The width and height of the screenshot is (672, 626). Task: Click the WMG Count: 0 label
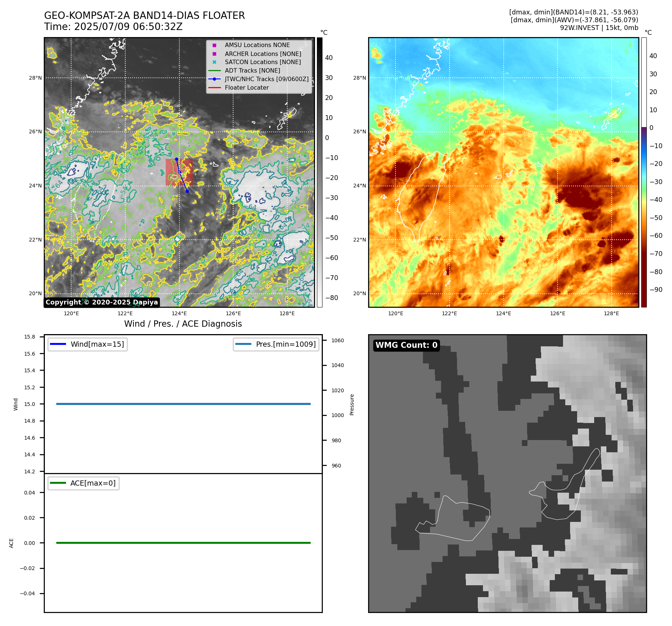(x=407, y=345)
